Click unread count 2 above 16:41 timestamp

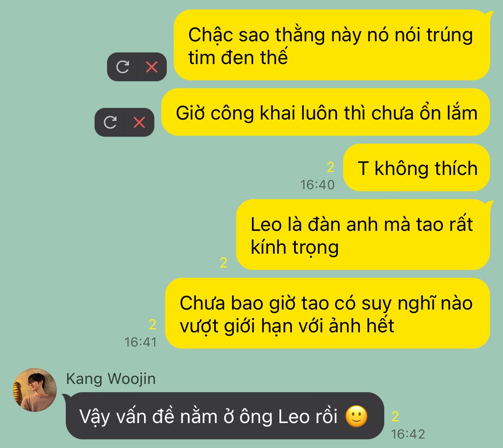pos(153,325)
